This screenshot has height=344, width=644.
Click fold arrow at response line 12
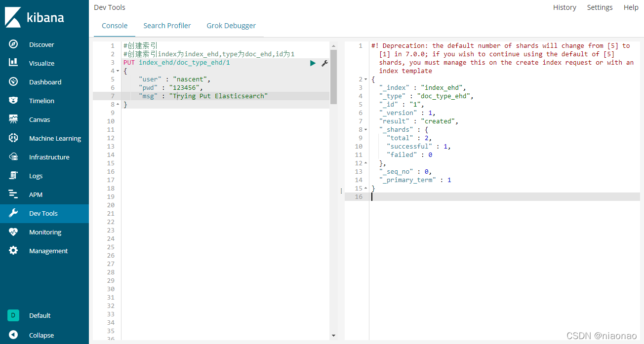tap(365, 163)
